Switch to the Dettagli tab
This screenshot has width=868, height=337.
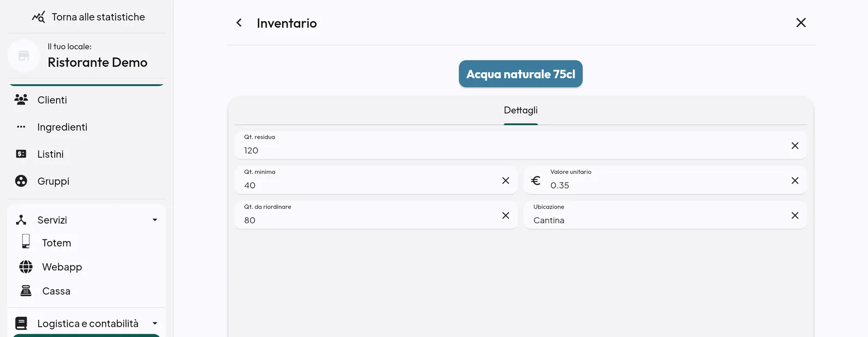(521, 111)
